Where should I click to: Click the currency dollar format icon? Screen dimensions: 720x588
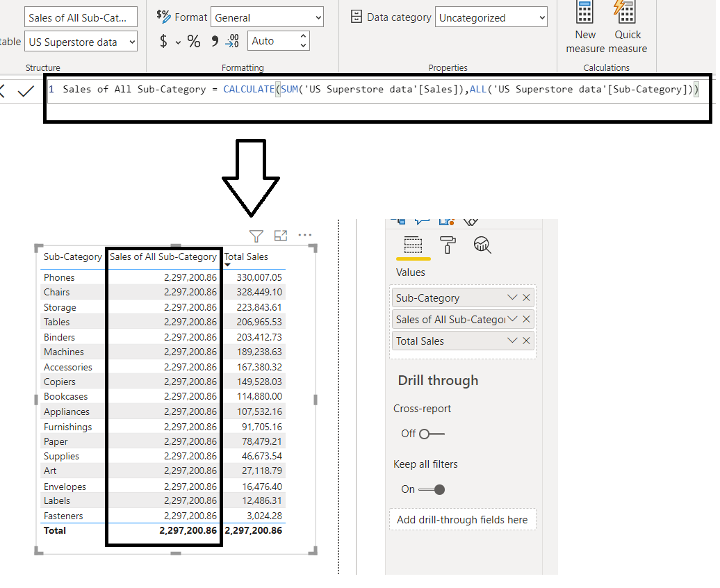point(163,41)
